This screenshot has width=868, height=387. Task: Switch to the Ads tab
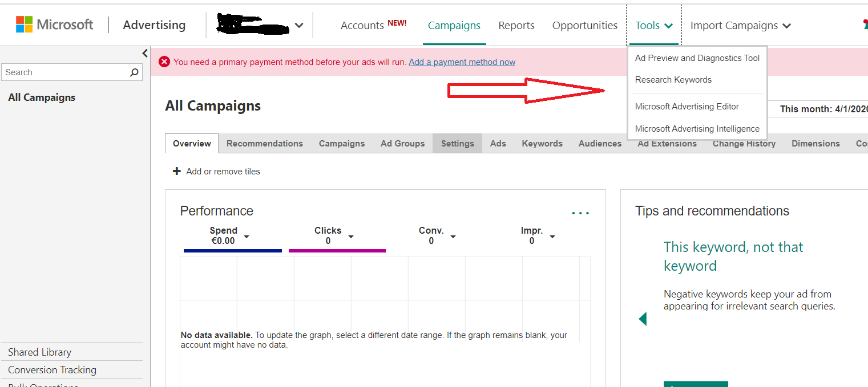498,144
